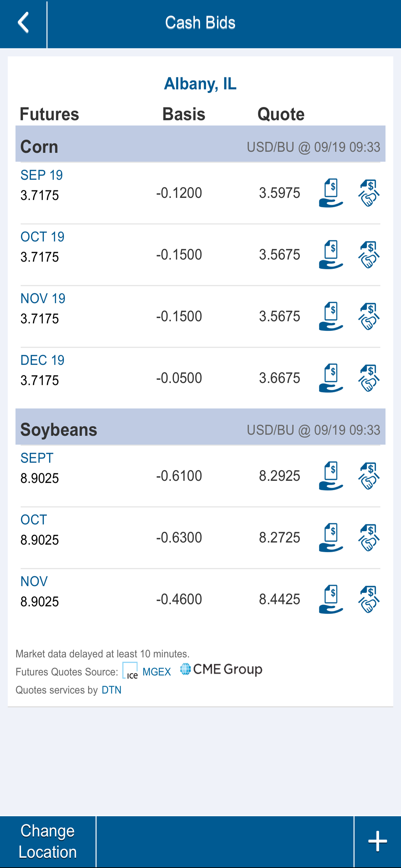
Task: Tap the handshake icon for Corn NOV 19
Action: pos(369,316)
